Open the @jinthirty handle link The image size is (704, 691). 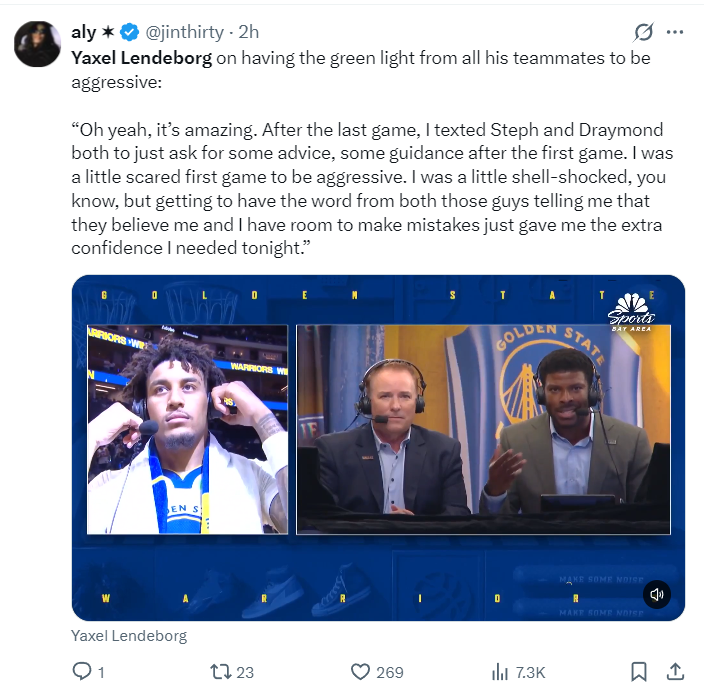185,32
